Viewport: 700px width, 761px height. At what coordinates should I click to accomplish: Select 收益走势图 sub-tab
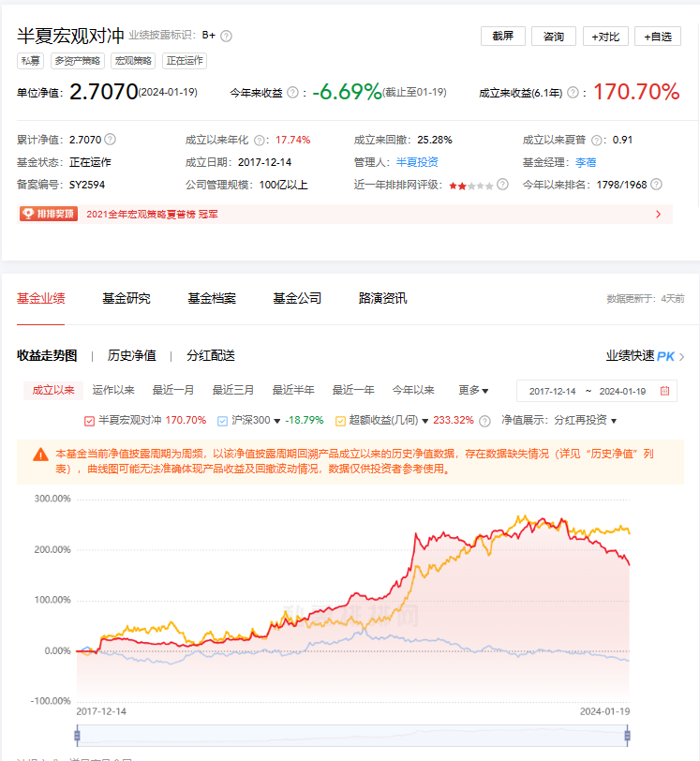47,355
